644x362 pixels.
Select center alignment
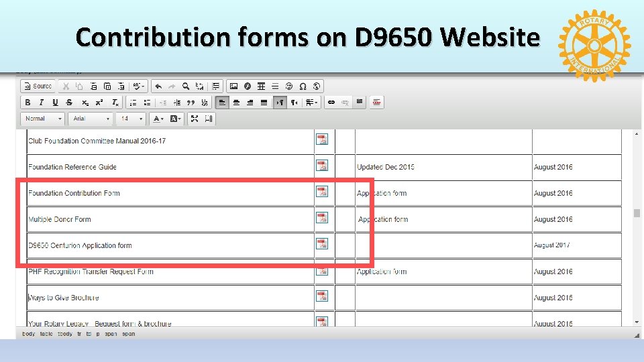coord(236,102)
